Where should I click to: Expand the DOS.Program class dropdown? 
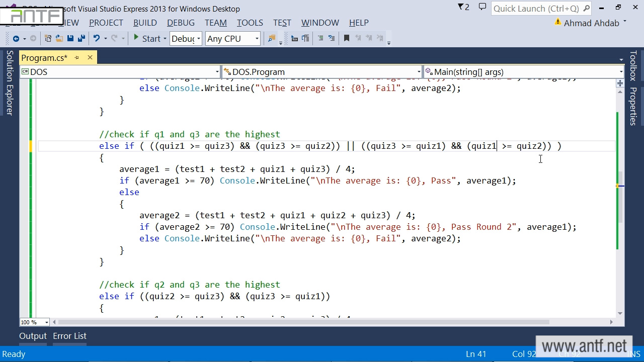322,72
